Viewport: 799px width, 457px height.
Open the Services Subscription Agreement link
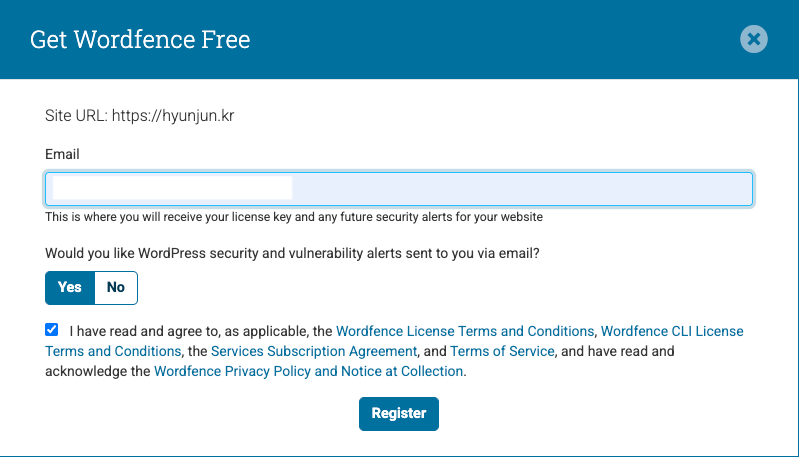click(313, 351)
